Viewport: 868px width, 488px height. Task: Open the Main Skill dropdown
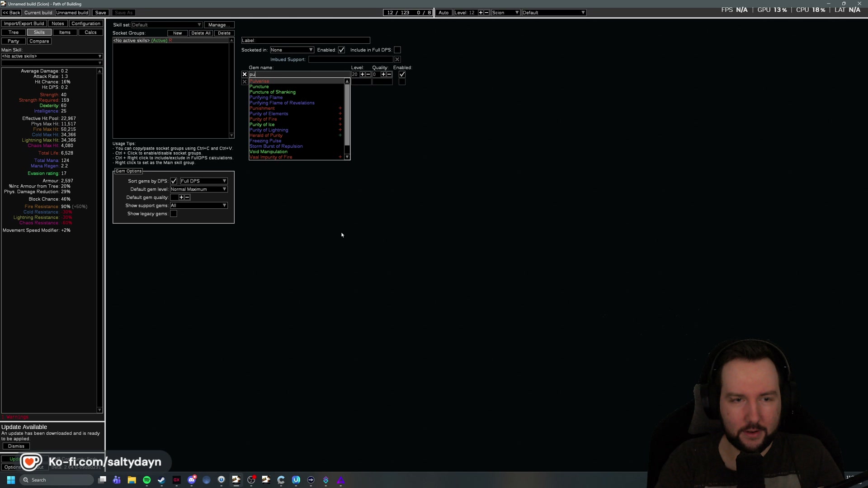[52, 56]
